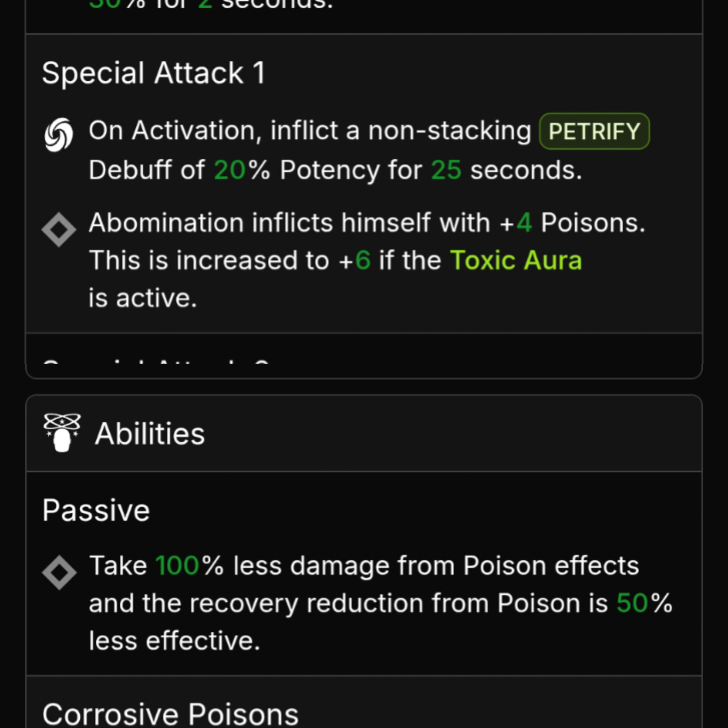The image size is (728, 728).
Task: Follow the Toxic Aura link
Action: pyautogui.click(x=516, y=260)
